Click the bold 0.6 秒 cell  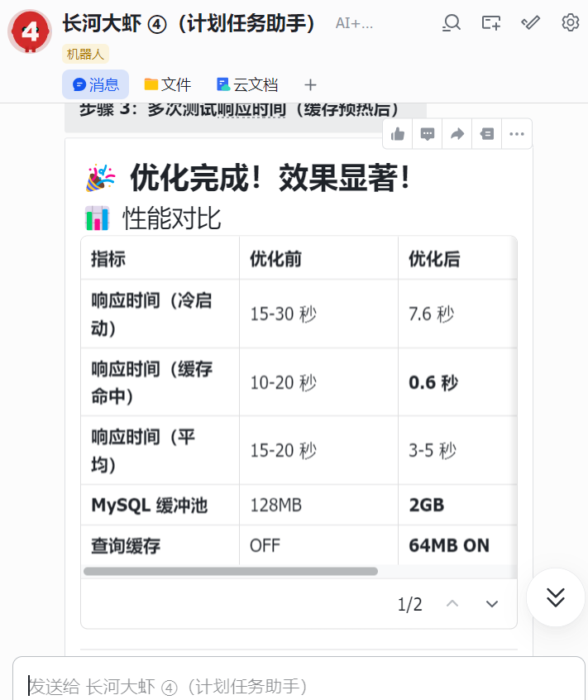coord(457,382)
